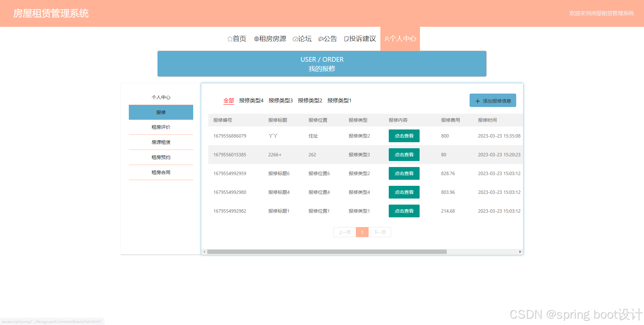This screenshot has width=644, height=325.
Task: Open 租房评价 in the sidebar menu
Action: click(161, 127)
